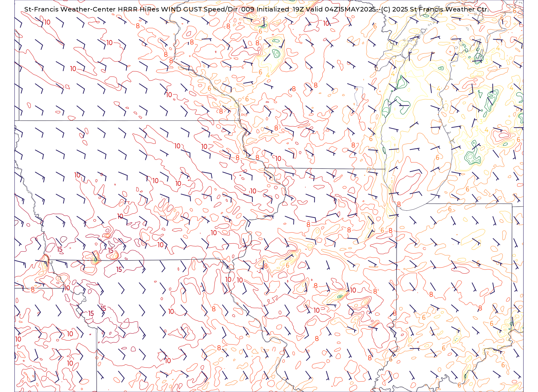Click 'Initialized 19Z' in the header

[x=280, y=9]
